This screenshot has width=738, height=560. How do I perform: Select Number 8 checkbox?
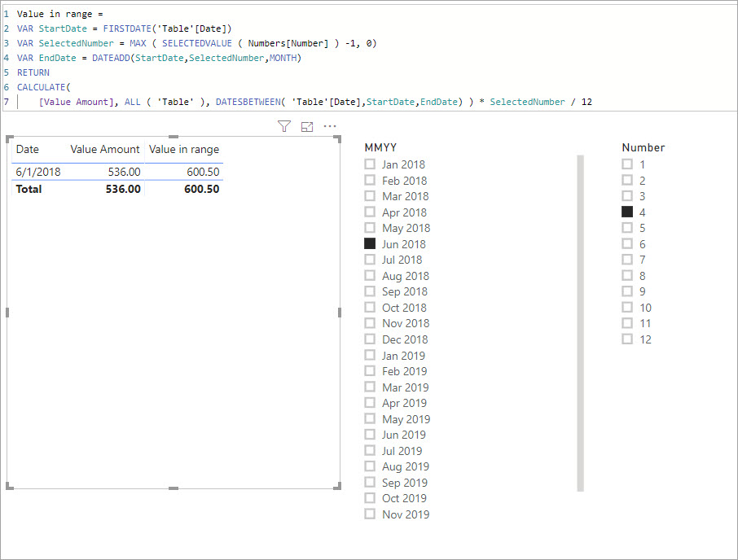[627, 275]
